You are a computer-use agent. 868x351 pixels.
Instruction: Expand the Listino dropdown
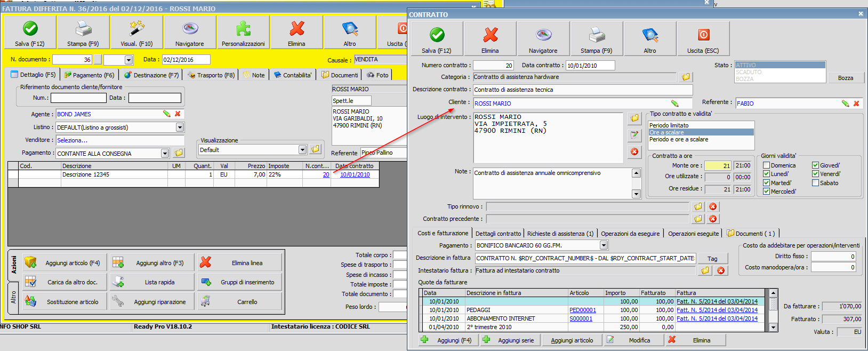coord(180,127)
